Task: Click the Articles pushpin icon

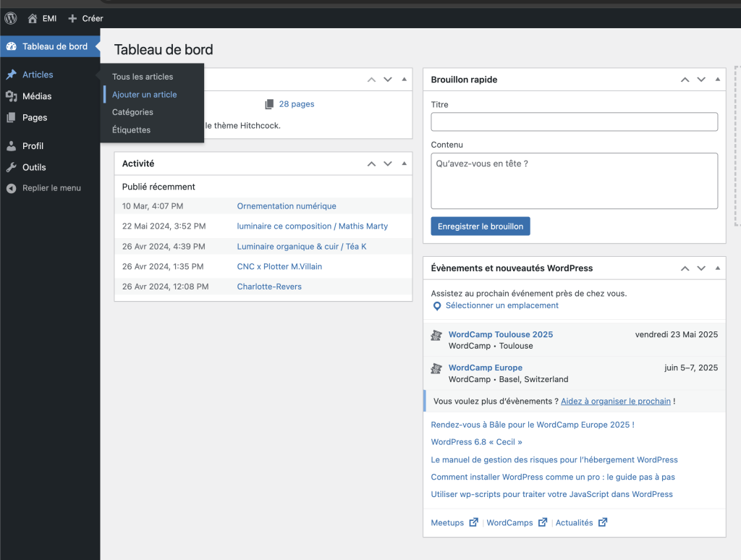Action: 12,75
